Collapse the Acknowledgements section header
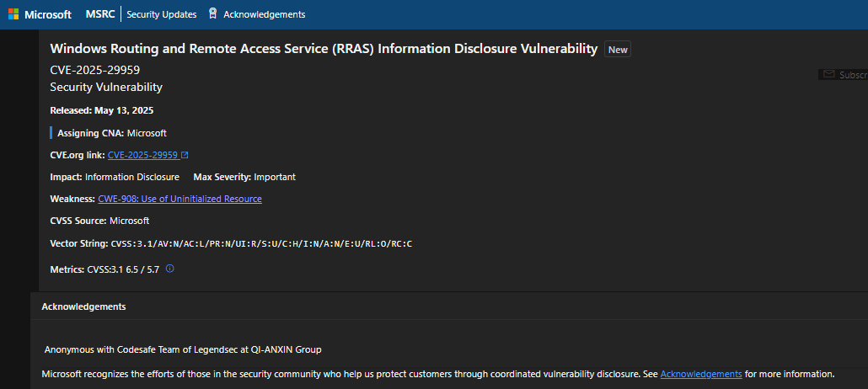The height and width of the screenshot is (389, 868). (84, 306)
